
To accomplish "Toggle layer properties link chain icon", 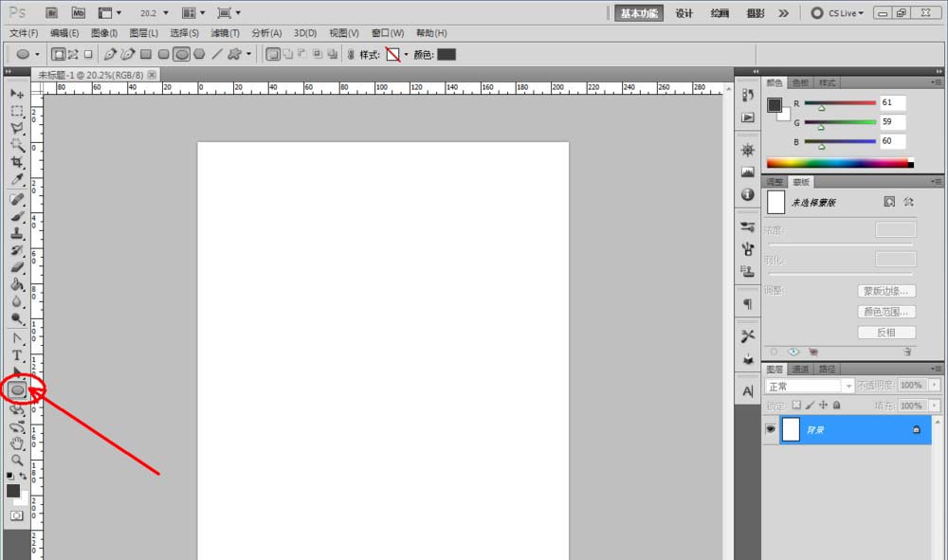I will (x=351, y=54).
